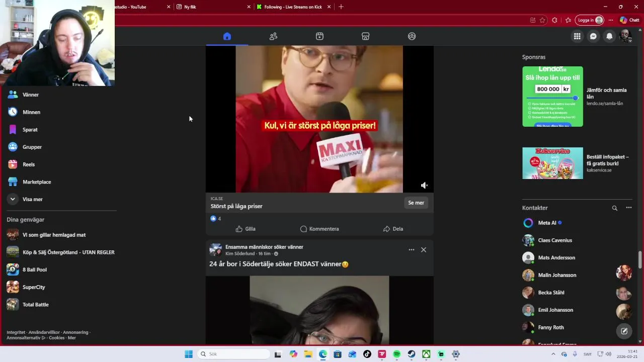This screenshot has width=644, height=362.
Task: Open the Kakservice sponsored ad image
Action: point(552,163)
